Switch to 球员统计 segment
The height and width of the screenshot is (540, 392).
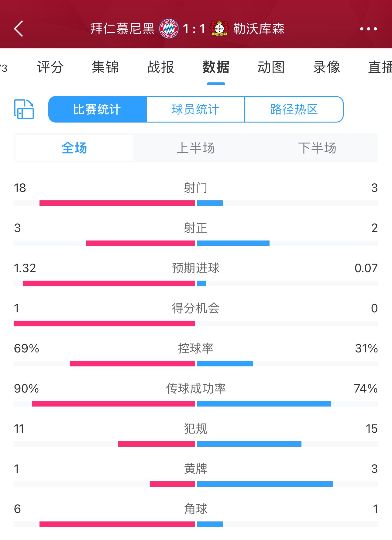click(x=196, y=109)
